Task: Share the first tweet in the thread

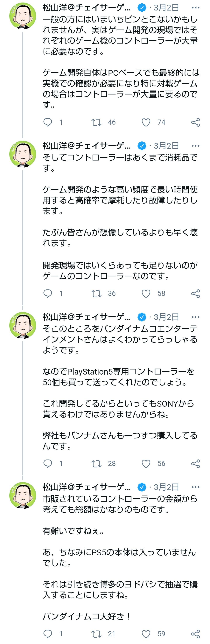Action: [195, 122]
